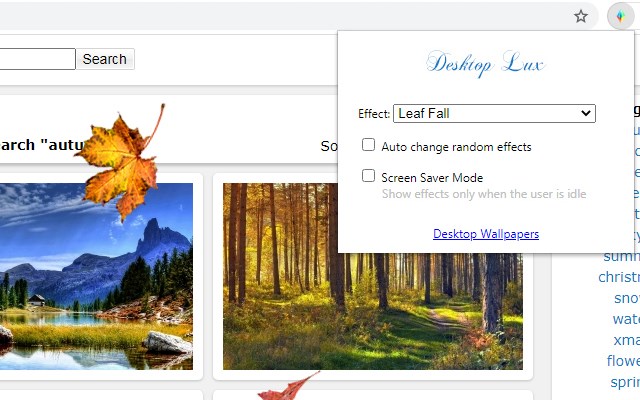Click the Desktop Lux logo title
Viewport: 640px width, 400px height.
(485, 64)
